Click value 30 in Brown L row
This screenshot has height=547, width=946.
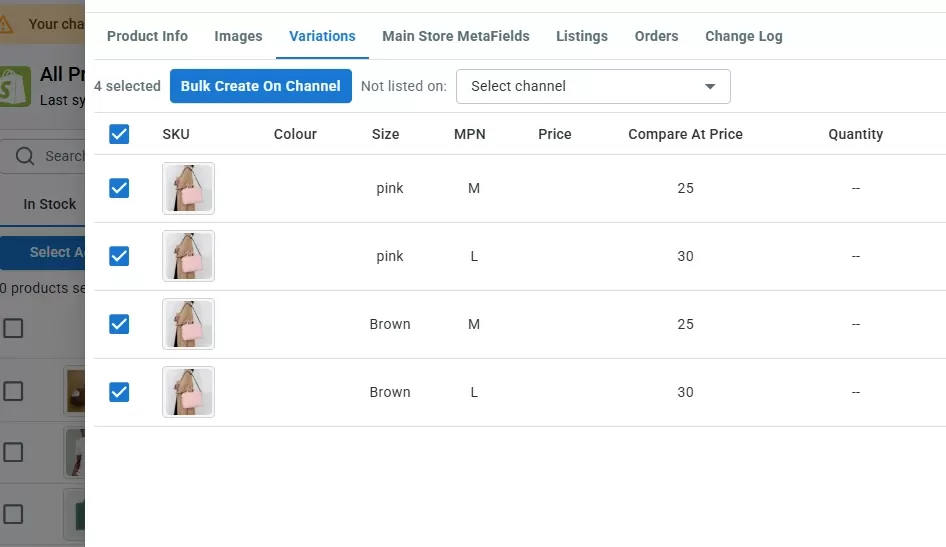pyautogui.click(x=685, y=392)
